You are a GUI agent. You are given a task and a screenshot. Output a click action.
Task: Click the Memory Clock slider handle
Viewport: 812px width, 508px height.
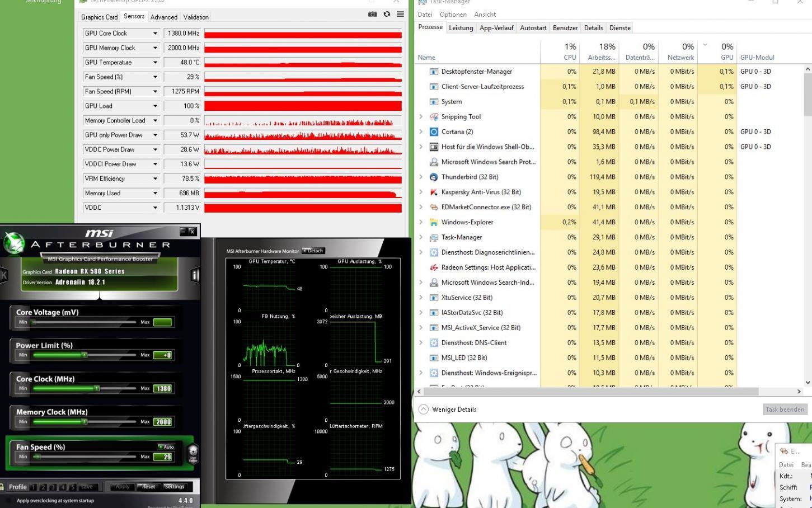(x=85, y=422)
